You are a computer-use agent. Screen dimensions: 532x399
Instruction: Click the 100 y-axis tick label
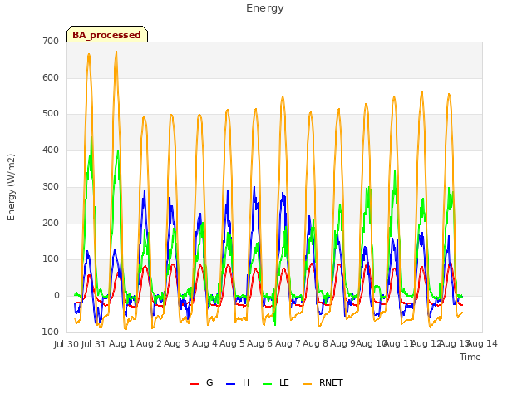(x=51, y=259)
